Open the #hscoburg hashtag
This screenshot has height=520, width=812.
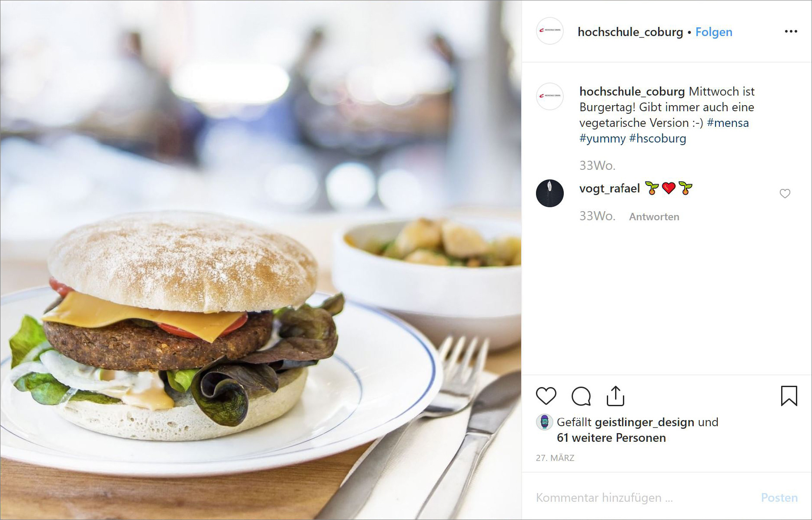point(658,139)
